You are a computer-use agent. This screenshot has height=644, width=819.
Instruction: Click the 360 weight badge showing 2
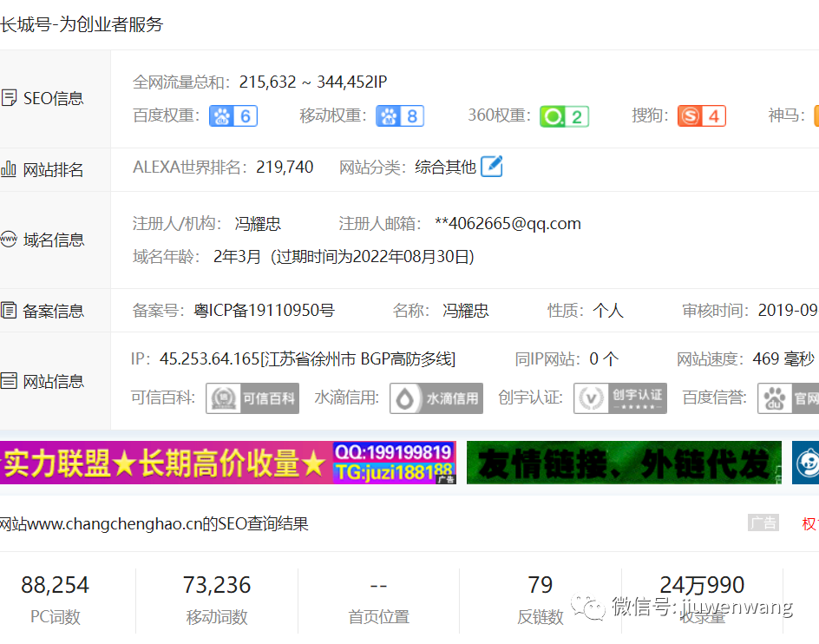564,115
